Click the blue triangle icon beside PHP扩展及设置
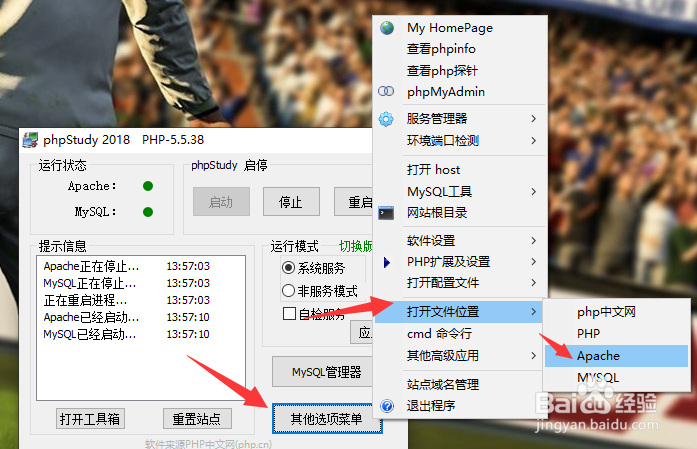This screenshot has height=449, width=697. tap(387, 262)
